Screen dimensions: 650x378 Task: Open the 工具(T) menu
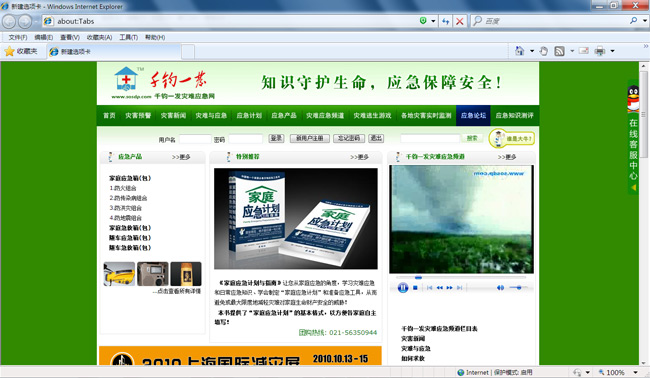129,37
